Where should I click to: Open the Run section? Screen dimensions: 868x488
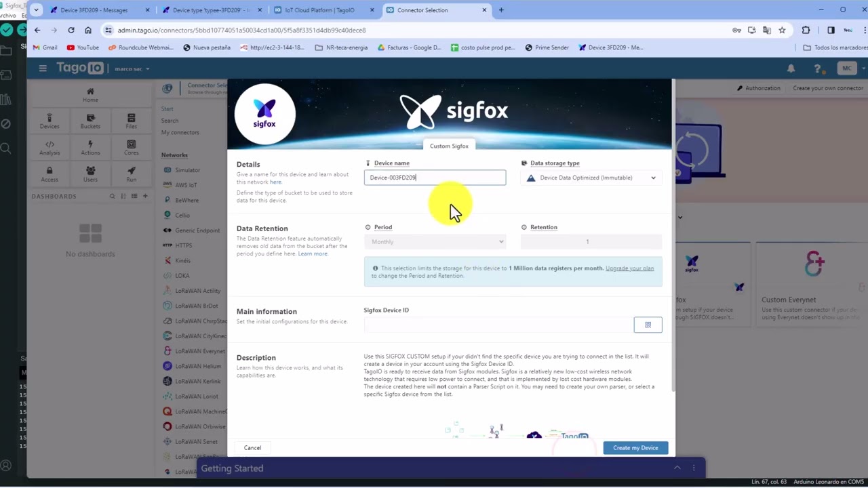pos(131,174)
